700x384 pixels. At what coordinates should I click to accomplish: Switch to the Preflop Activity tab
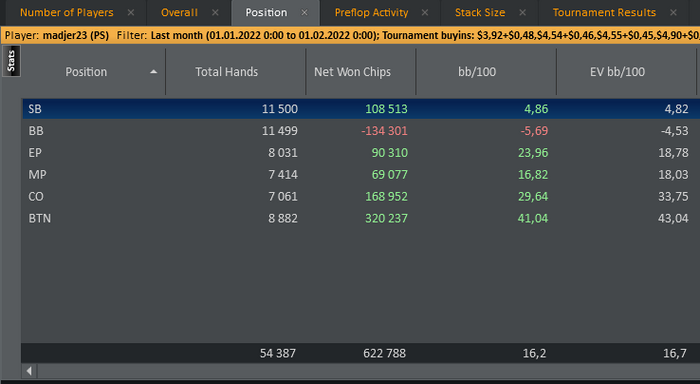(x=371, y=13)
